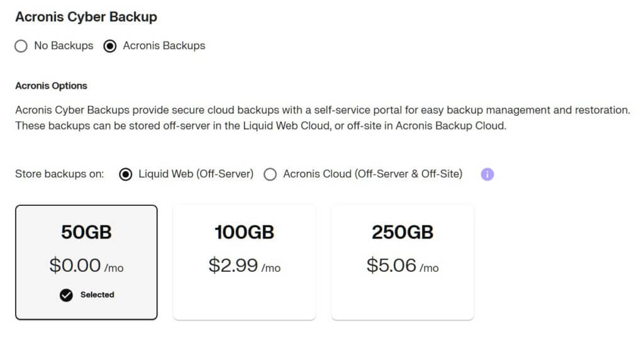Choose Acronis Cloud (Off-Server & Off-Site) option
Screen dimensions: 644x355
pyautogui.click(x=270, y=174)
